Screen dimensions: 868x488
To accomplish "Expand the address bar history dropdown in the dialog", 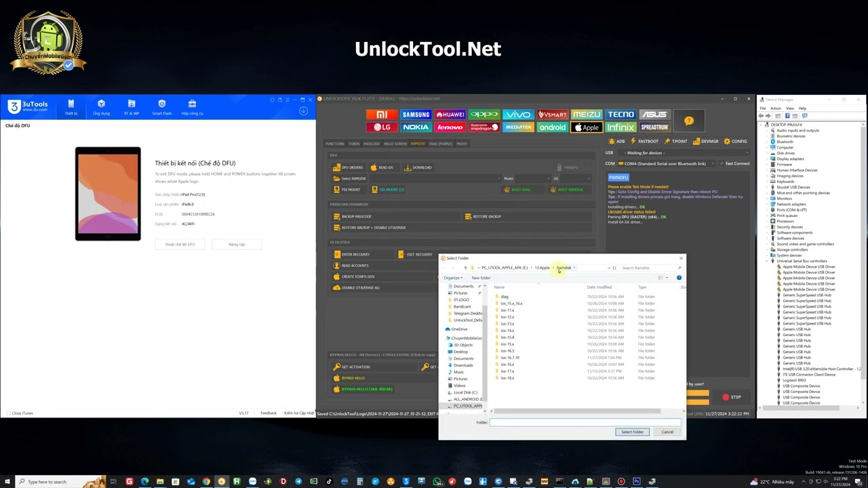I will point(608,268).
